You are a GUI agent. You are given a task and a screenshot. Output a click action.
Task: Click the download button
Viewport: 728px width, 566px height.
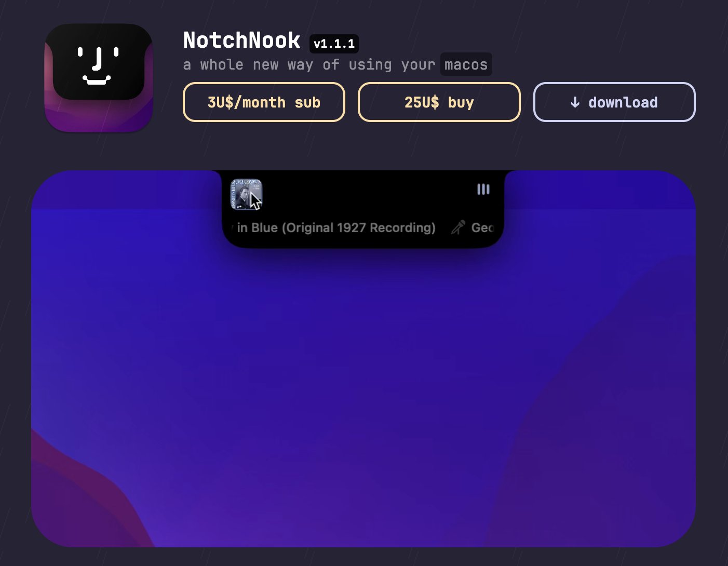pos(614,102)
